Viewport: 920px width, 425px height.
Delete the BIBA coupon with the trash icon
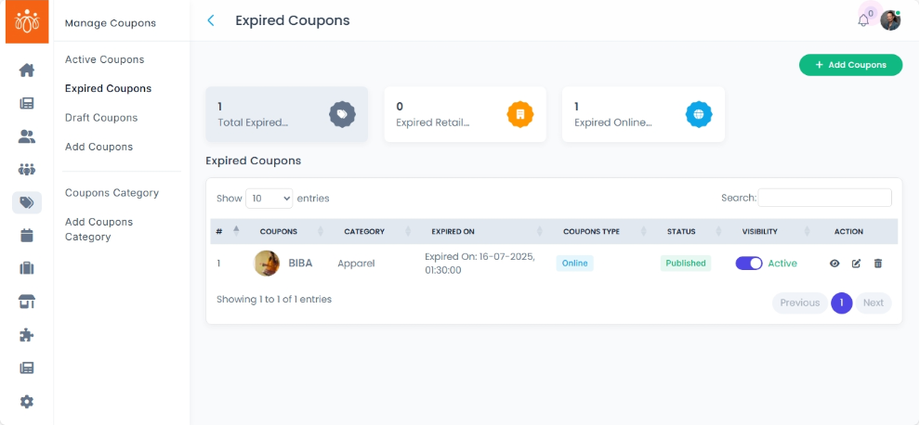(x=878, y=263)
